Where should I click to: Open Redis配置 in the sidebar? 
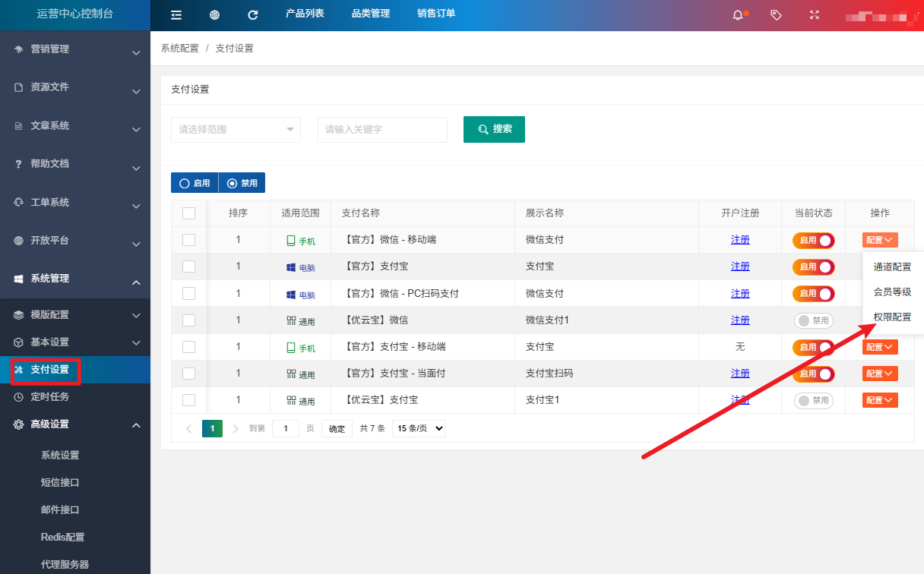tap(63, 538)
